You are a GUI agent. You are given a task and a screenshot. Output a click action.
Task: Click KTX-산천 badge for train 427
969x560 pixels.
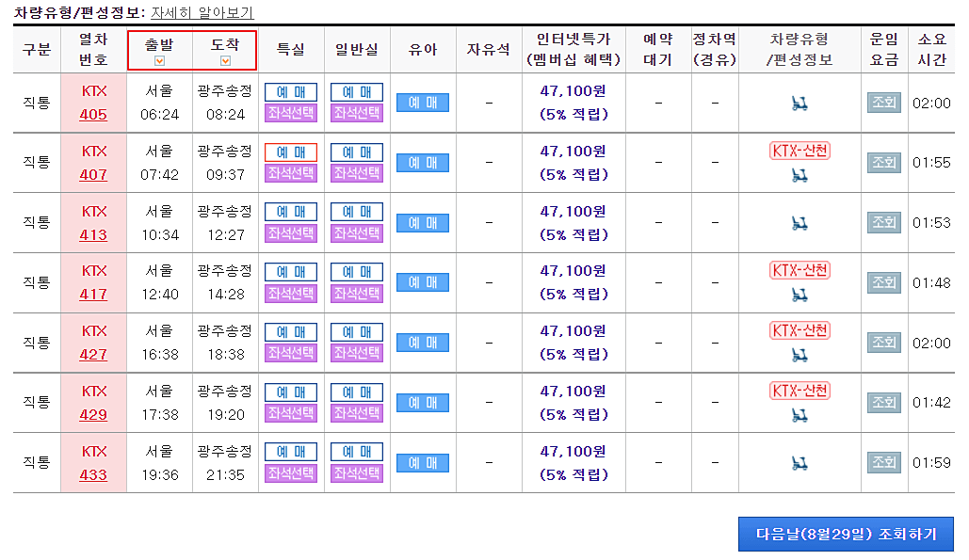tap(799, 330)
